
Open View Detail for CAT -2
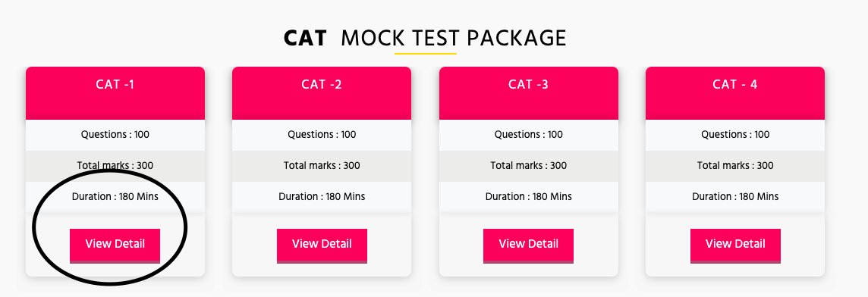tap(322, 245)
